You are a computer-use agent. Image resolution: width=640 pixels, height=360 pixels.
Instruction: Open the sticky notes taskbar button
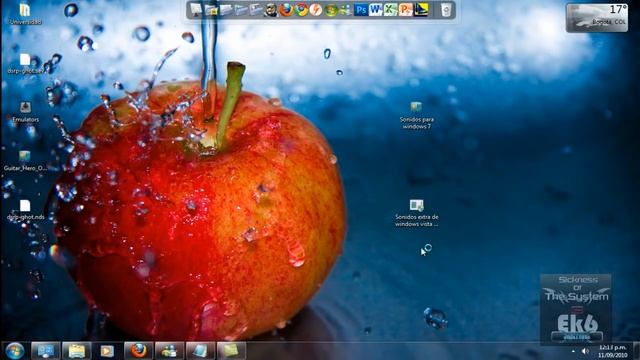click(x=231, y=351)
